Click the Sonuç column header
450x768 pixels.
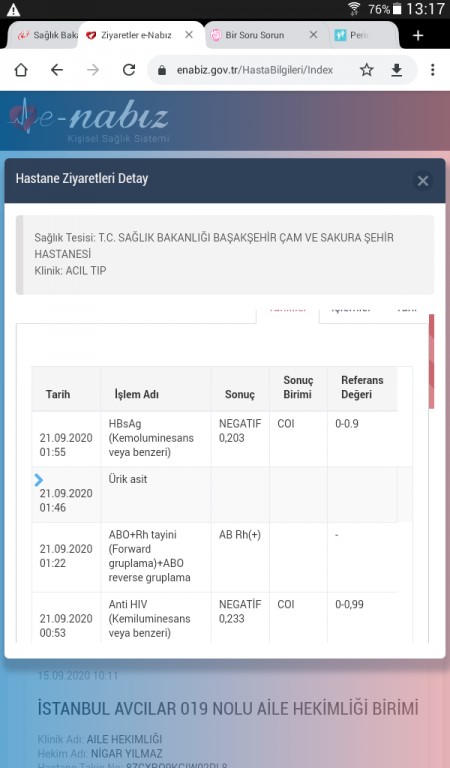pos(239,395)
